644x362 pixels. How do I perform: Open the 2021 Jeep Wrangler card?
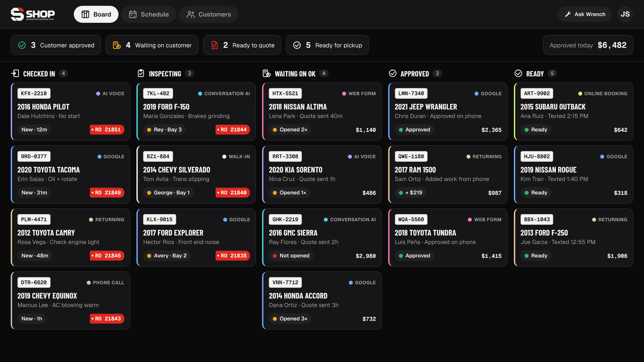click(448, 112)
